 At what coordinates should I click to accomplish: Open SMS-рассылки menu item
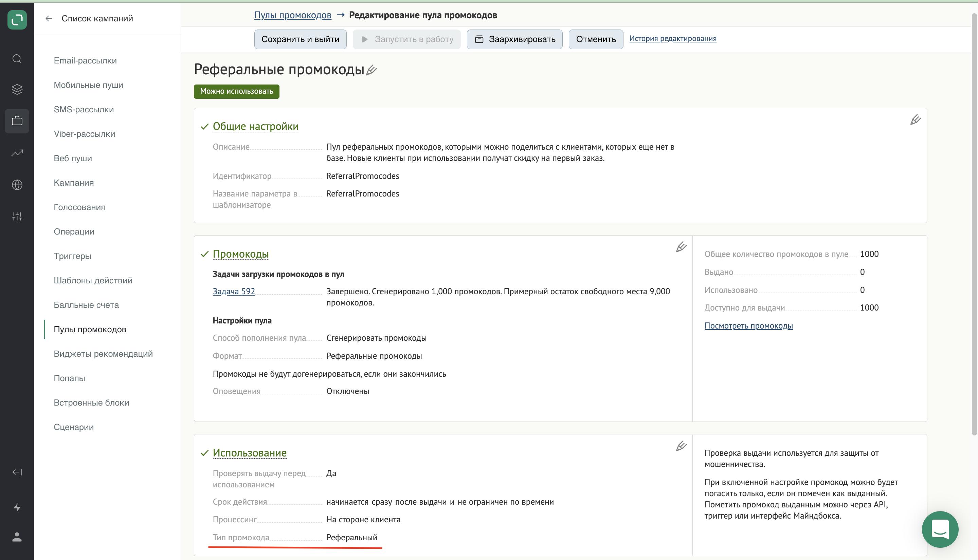[x=84, y=110]
